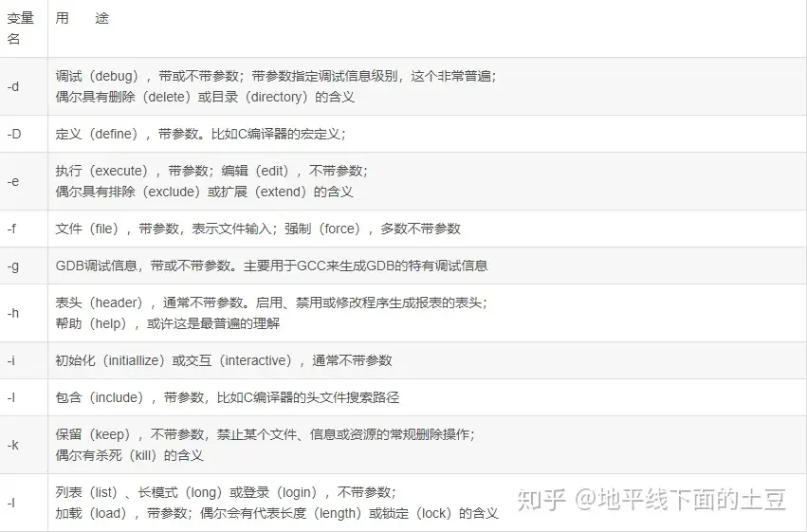Click the line '执行 (execute)，带参数；编辑 (edit)'
The width and height of the screenshot is (807, 532).
coord(211,171)
